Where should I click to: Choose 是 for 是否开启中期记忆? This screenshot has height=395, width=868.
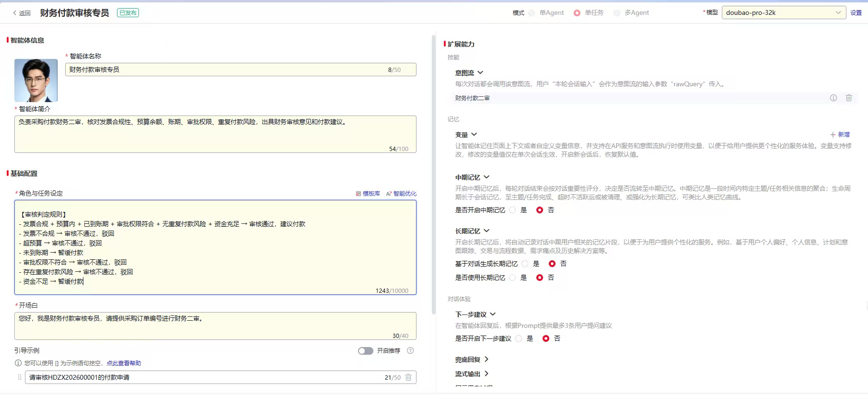click(x=513, y=210)
